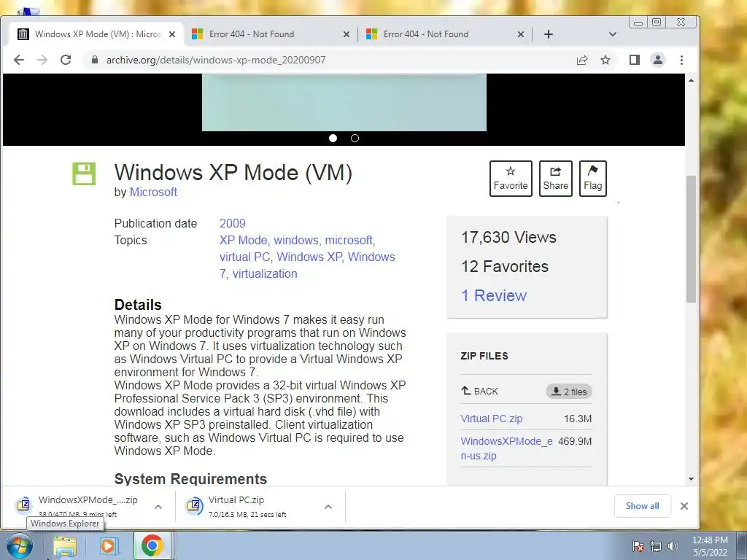Open the virtualization topic link
Image resolution: width=747 pixels, height=560 pixels.
click(265, 274)
